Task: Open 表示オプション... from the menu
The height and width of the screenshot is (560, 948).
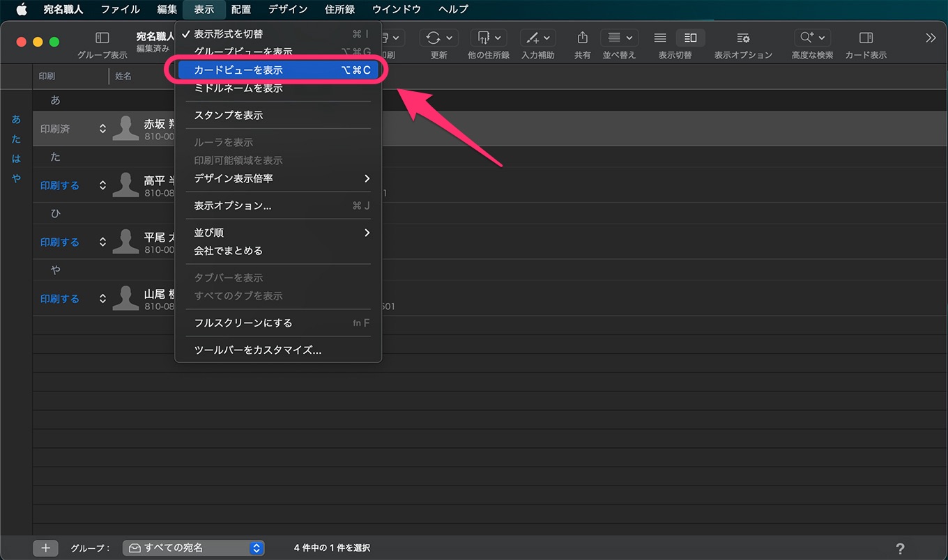Action: tap(278, 205)
